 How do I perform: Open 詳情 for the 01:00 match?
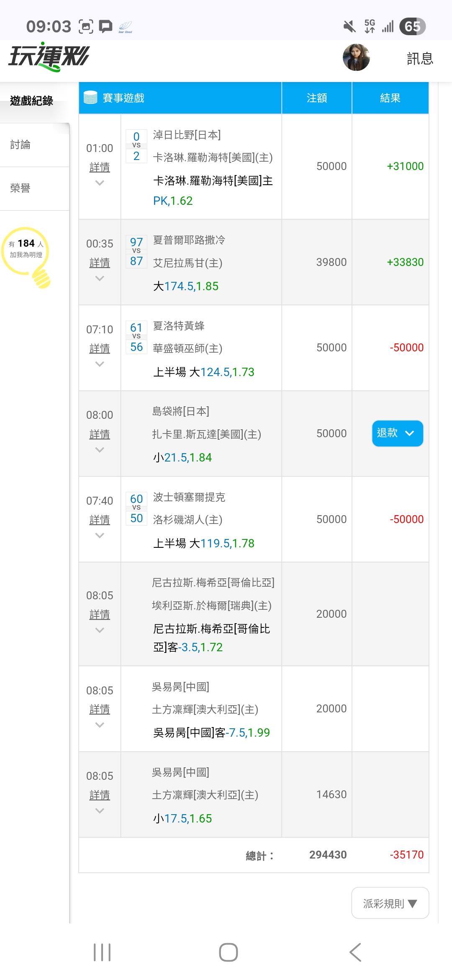pyautogui.click(x=100, y=168)
